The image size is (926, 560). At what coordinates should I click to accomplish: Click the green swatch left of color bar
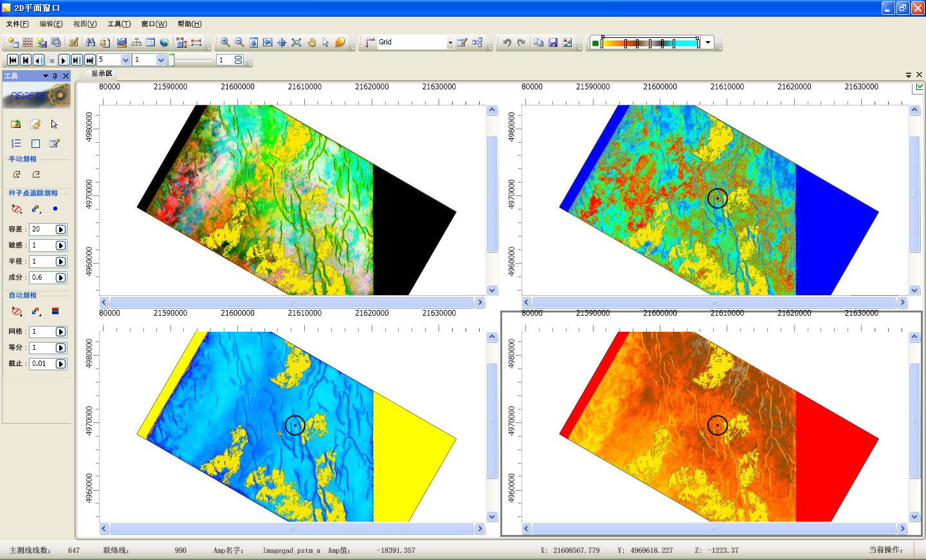(x=595, y=43)
